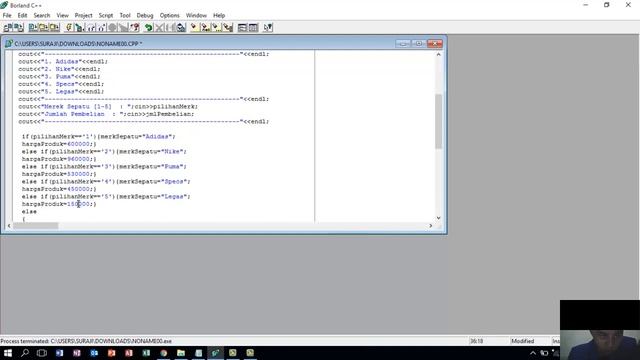
Task: Click the 'Jumlah Pembelian' code line
Action: click(x=106, y=114)
